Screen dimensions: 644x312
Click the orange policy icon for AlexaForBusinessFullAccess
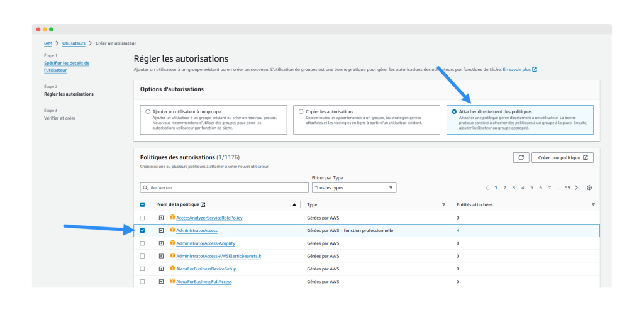[x=172, y=282]
